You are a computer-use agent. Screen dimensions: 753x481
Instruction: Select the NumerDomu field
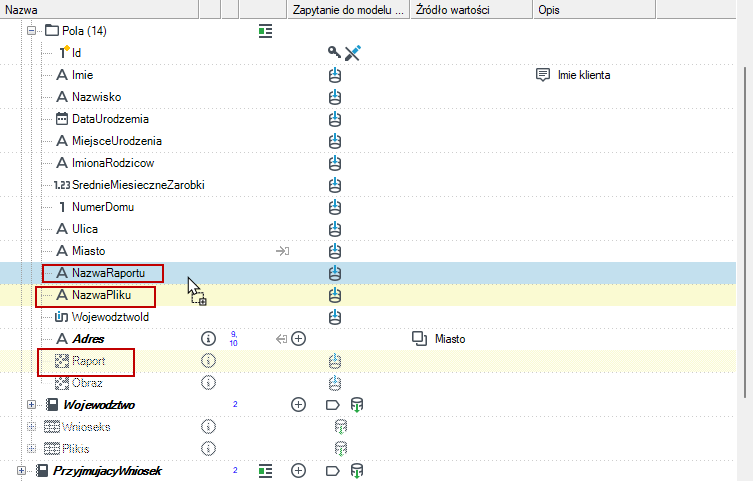coord(102,207)
